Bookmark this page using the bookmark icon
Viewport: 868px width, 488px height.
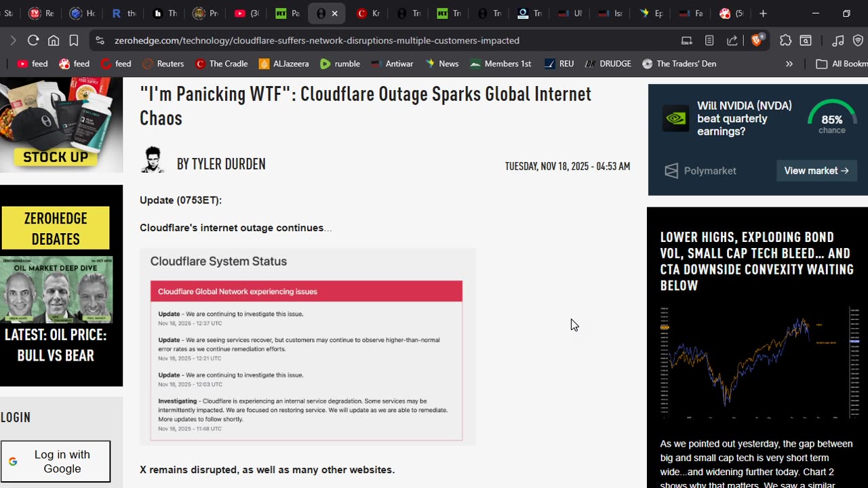(74, 40)
